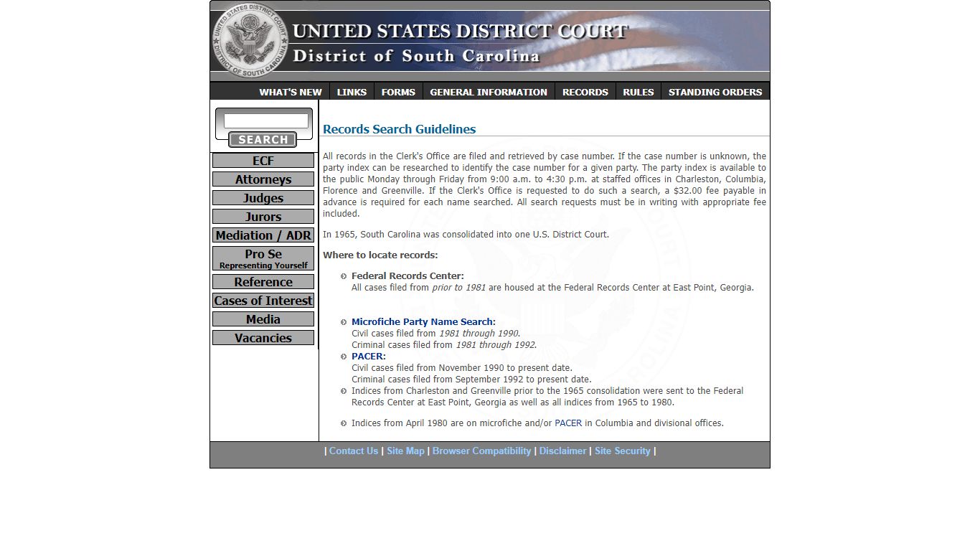Click bullet icon beside Indices from April 1980

click(344, 423)
